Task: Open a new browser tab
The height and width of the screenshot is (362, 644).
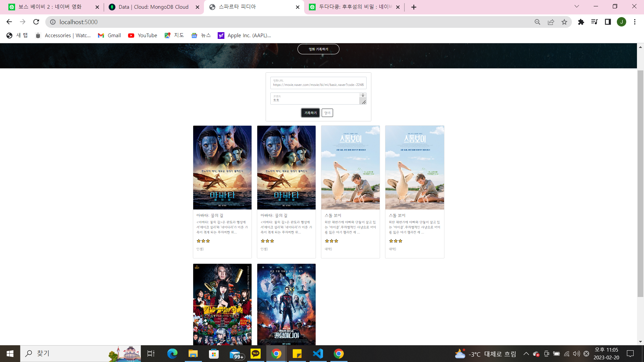Action: [414, 7]
